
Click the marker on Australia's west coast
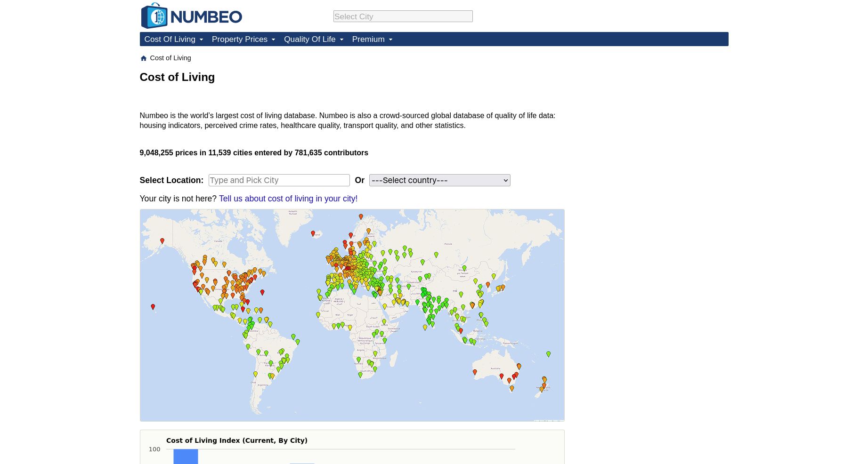pos(475,372)
